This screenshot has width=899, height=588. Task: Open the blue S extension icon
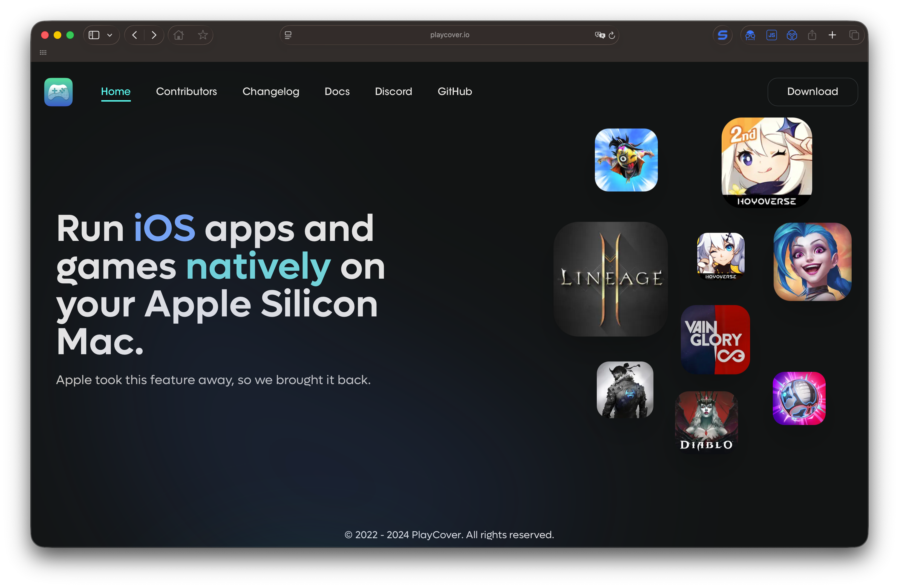click(722, 35)
